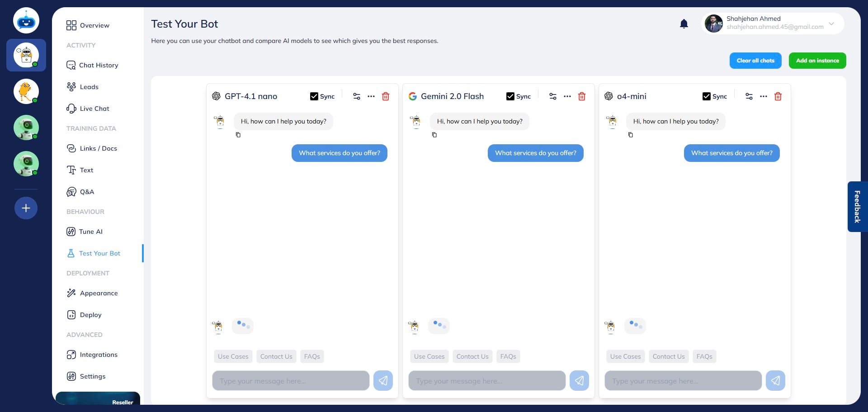Viewport: 868px width, 412px height.
Task: Go to the Appearance section
Action: click(98, 293)
